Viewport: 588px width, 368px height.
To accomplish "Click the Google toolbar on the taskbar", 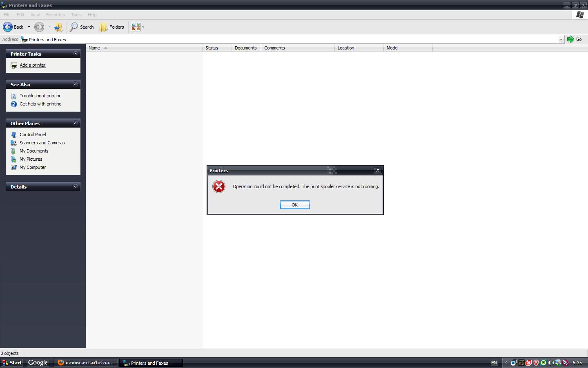I will coord(38,363).
